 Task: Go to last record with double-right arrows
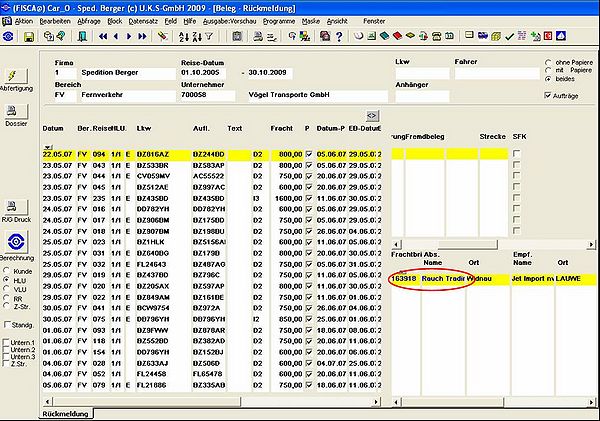point(142,36)
